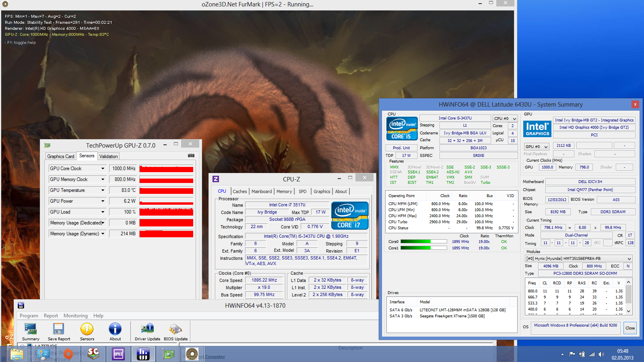Switch to CPU-Z from the taskbar icon
The height and width of the screenshot is (362, 644).
[118, 354]
